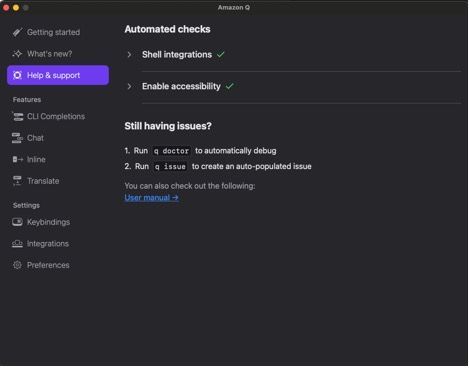Click green checkmark beside Enable accessibility
This screenshot has width=469, height=368.
229,86
